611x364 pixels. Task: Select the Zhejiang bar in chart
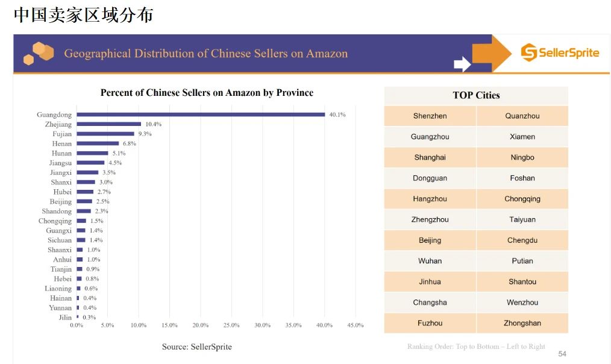click(109, 124)
